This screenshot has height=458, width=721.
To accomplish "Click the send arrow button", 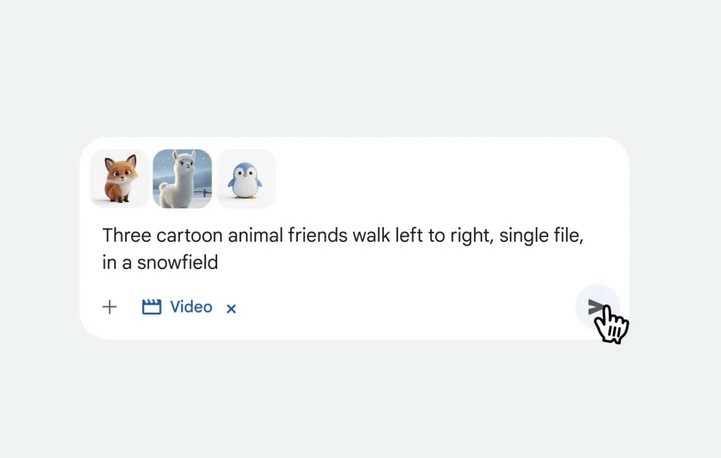I will pyautogui.click(x=597, y=307).
